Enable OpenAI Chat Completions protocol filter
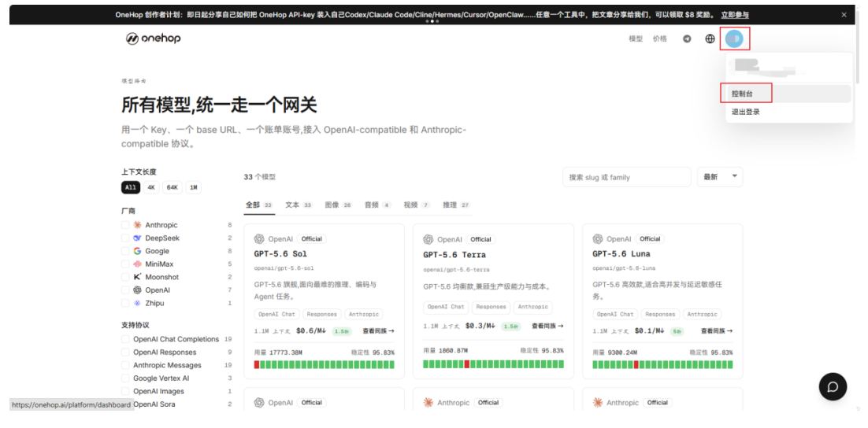 (x=125, y=339)
